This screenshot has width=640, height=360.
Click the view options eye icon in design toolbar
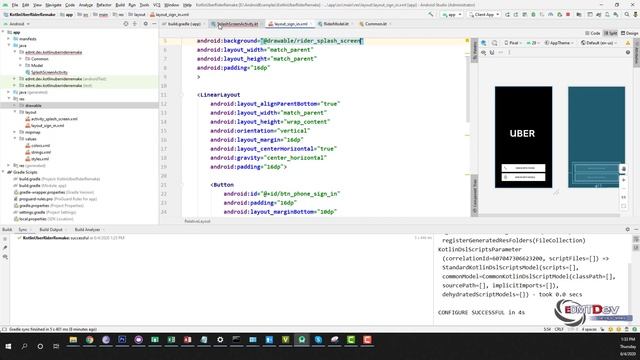coord(484,52)
